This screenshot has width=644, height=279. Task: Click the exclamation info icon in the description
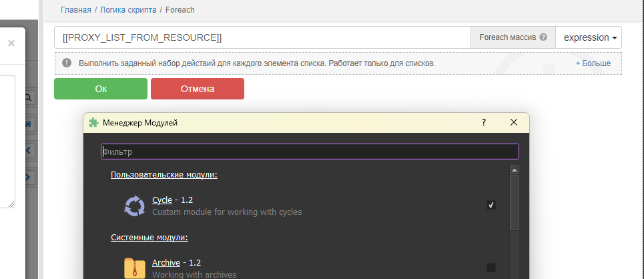point(67,63)
